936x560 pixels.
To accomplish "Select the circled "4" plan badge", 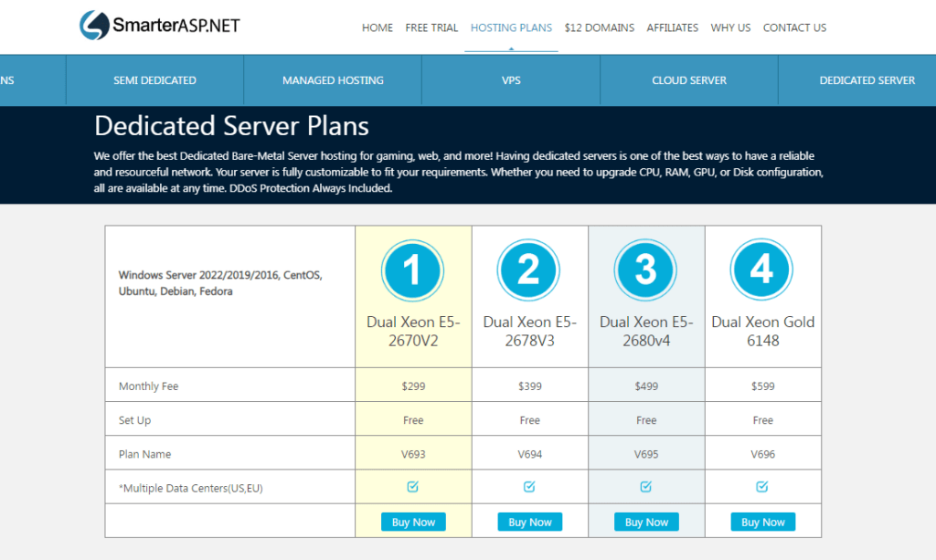I will click(x=762, y=269).
